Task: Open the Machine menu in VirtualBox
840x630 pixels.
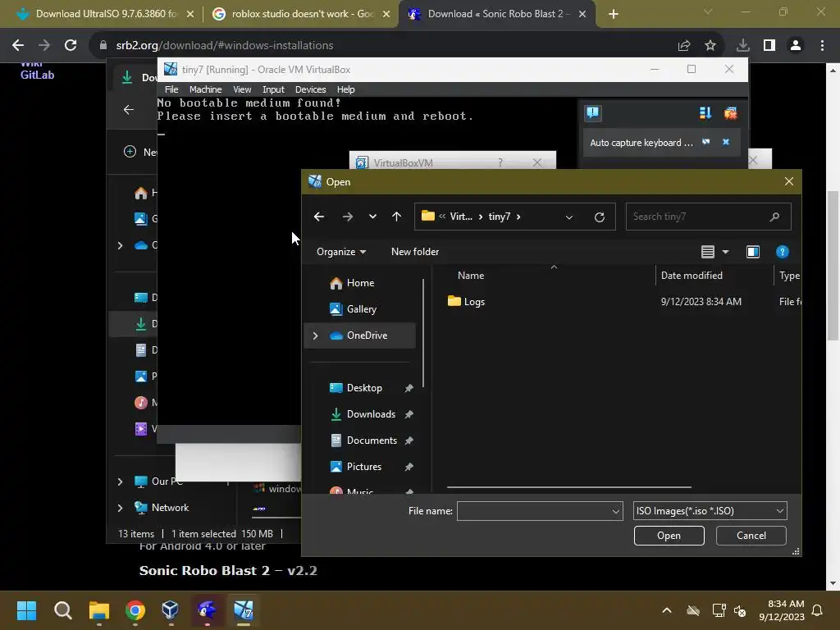Action: 205,89
